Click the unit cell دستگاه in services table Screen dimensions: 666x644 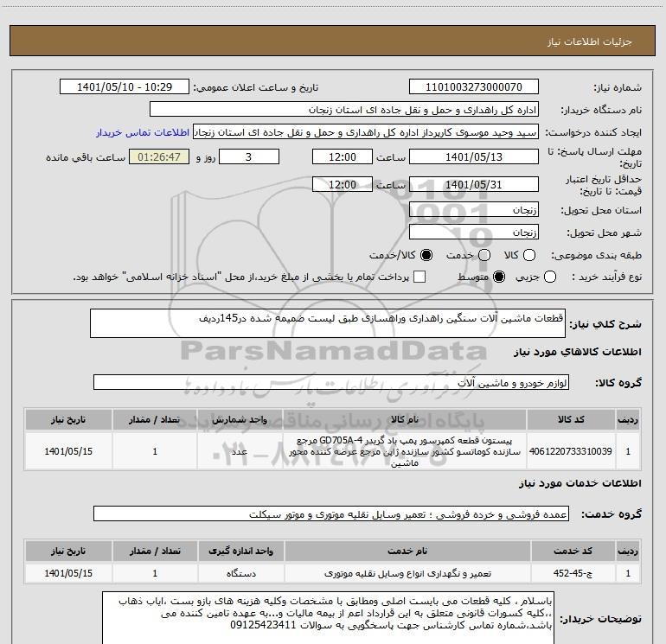[240, 573]
